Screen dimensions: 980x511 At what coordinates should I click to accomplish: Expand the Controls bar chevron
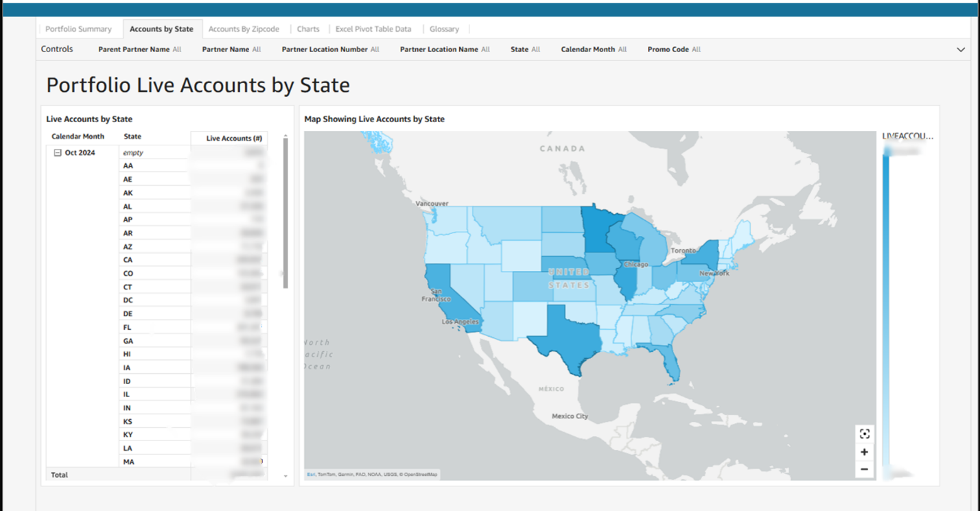click(x=961, y=49)
